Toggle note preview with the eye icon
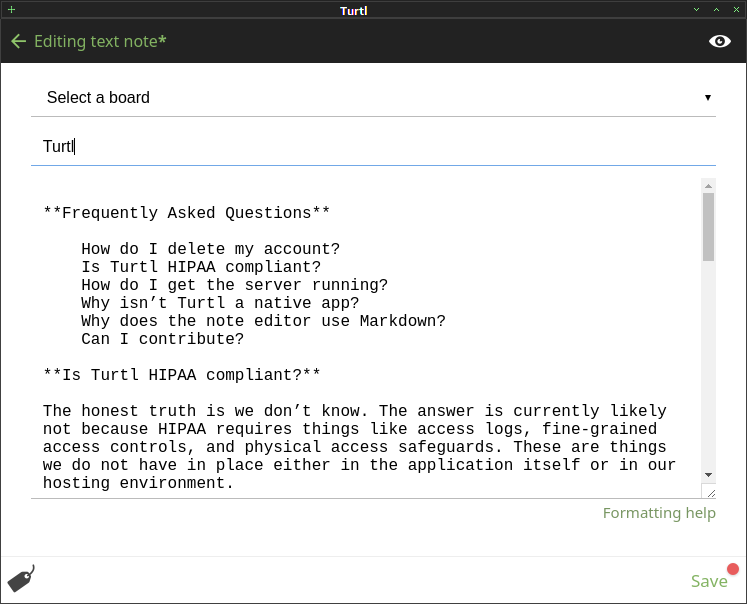 pyautogui.click(x=719, y=41)
